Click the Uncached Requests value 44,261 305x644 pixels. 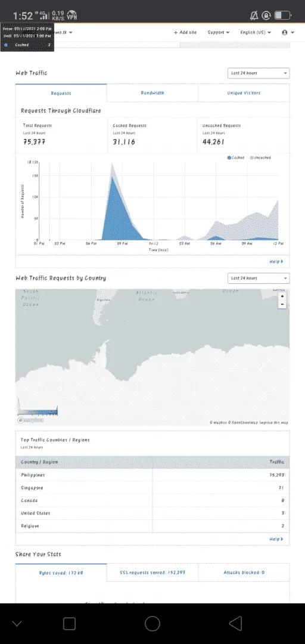pos(214,142)
